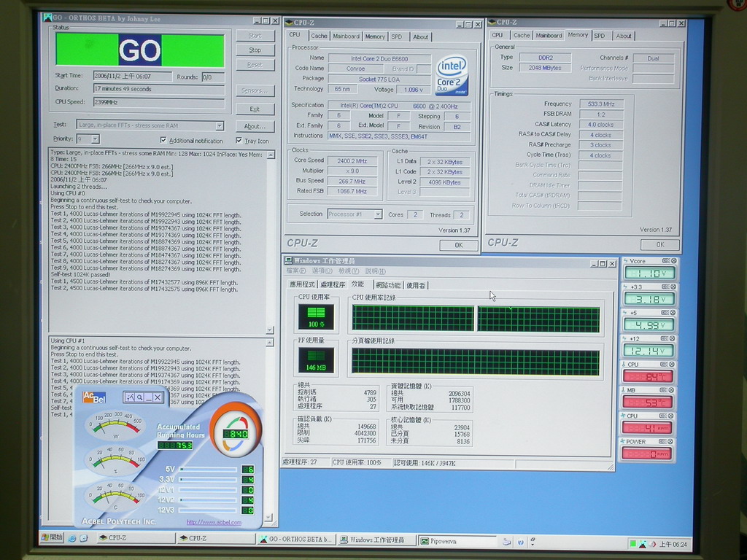
Task: Open 應用程式 tab in Task Manager
Action: (302, 285)
